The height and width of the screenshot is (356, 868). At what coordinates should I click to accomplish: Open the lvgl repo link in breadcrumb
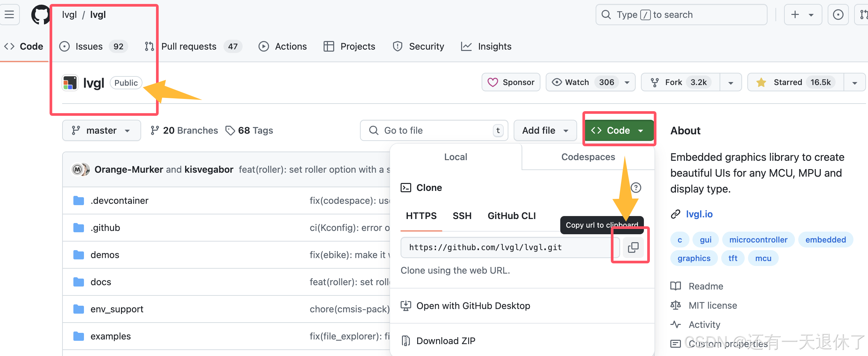pos(98,15)
